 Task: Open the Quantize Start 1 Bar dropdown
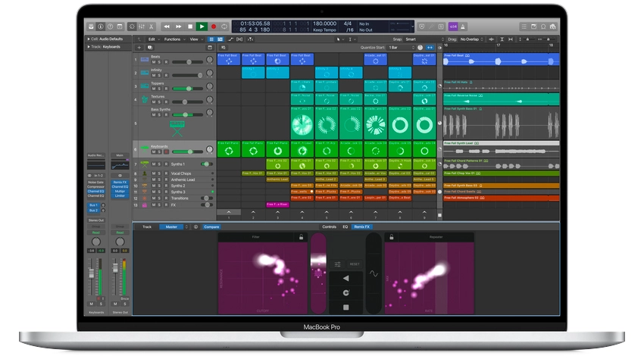(x=402, y=48)
